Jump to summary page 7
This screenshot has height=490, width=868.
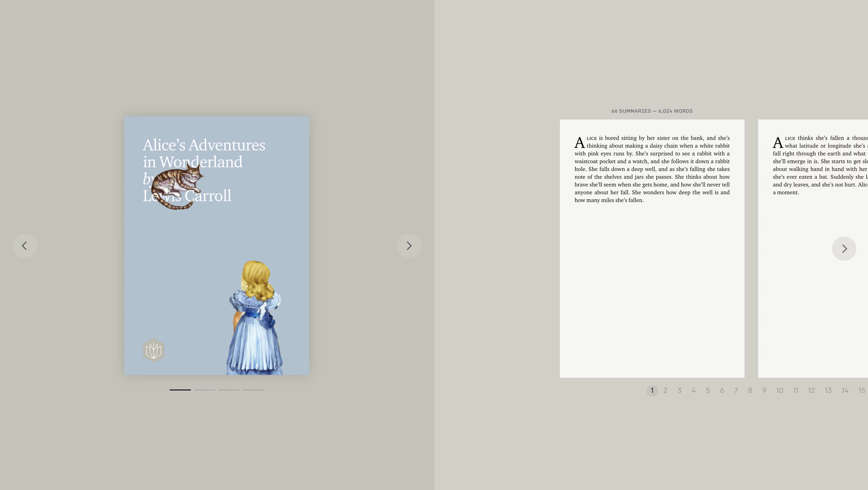pos(736,390)
